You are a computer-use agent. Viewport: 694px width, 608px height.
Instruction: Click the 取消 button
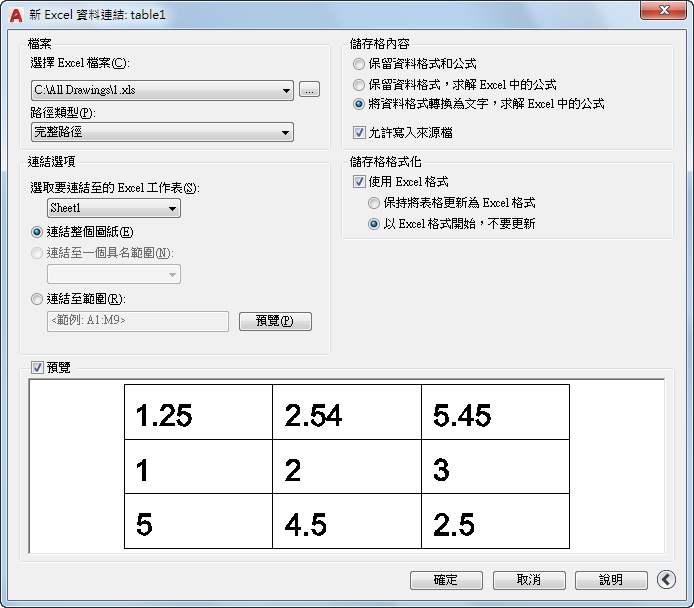click(x=529, y=580)
